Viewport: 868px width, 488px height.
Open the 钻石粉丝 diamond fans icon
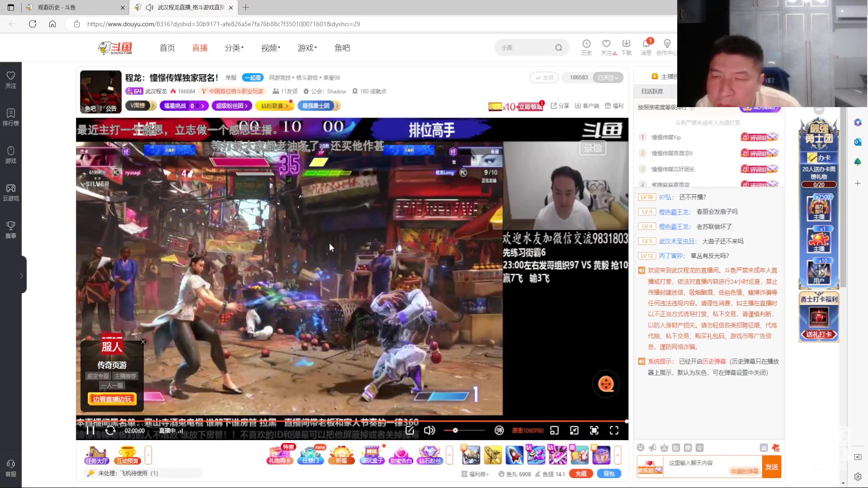tap(429, 455)
